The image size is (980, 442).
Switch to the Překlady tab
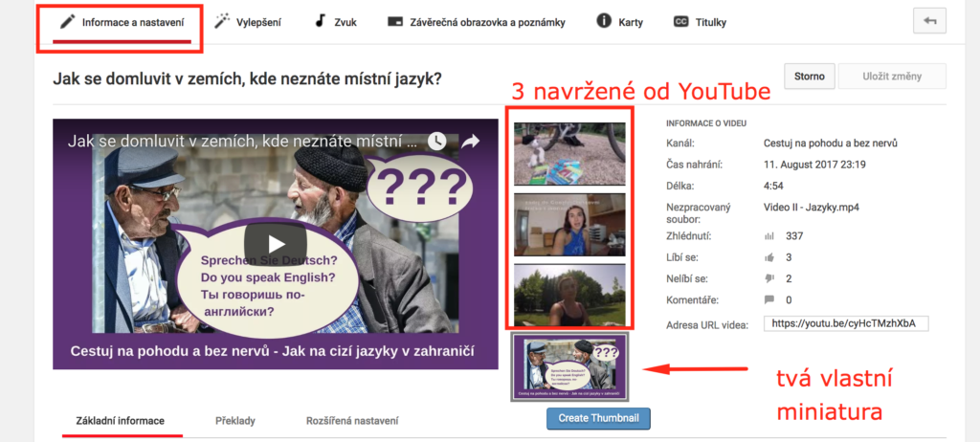[234, 420]
